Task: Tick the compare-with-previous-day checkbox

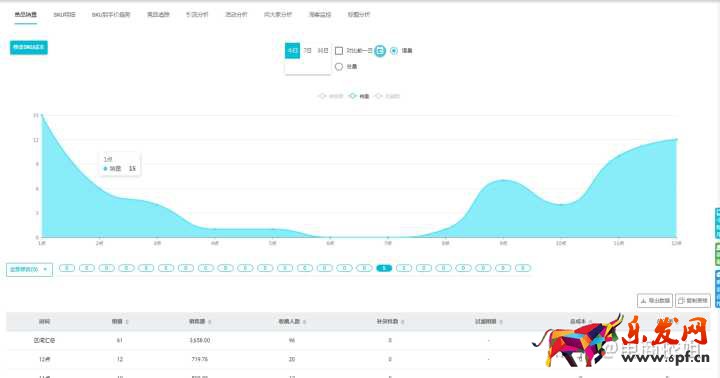Action: tap(339, 51)
